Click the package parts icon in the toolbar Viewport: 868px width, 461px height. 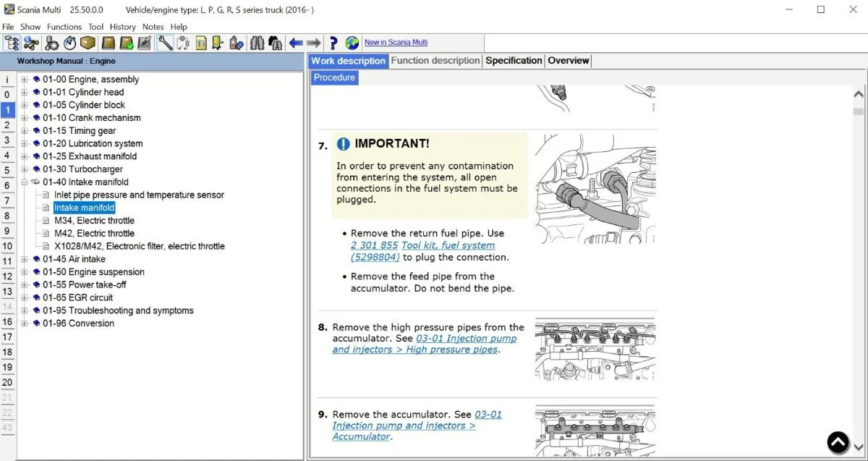[88, 43]
